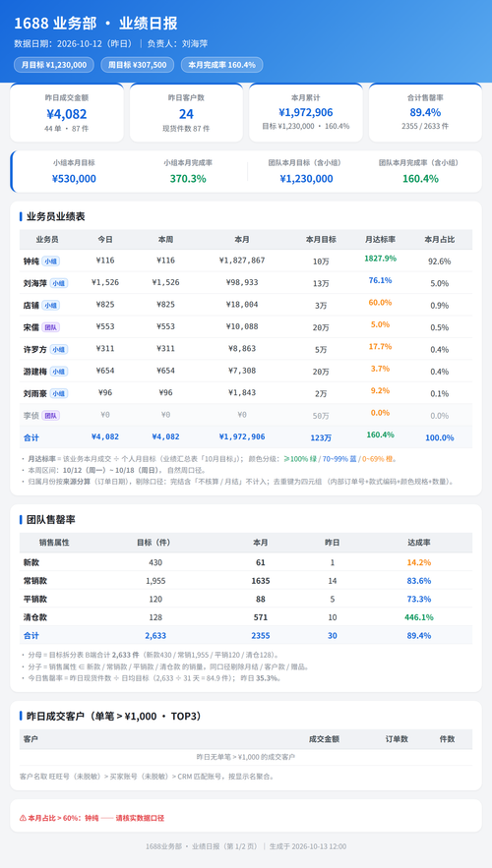This screenshot has width=492, height=868.
Task: Click 刘雨豪's 月达标率 9.2%
Action: pyautogui.click(x=380, y=391)
